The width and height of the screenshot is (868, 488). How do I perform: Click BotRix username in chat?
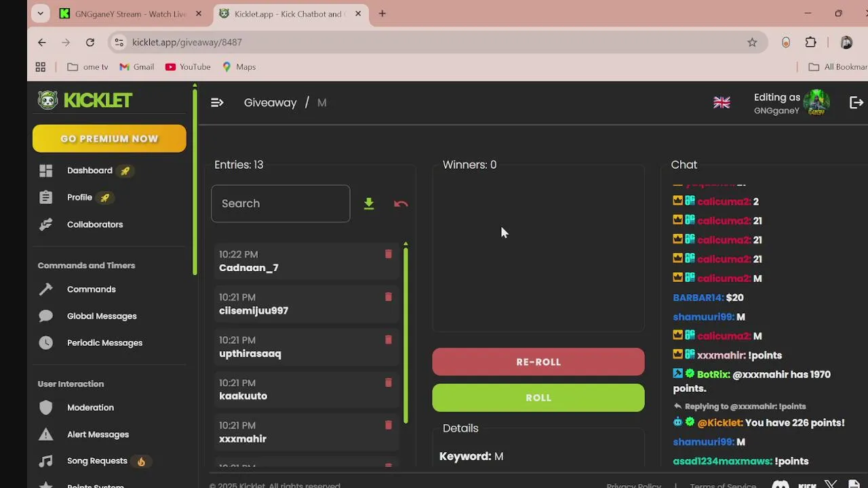[713, 374]
